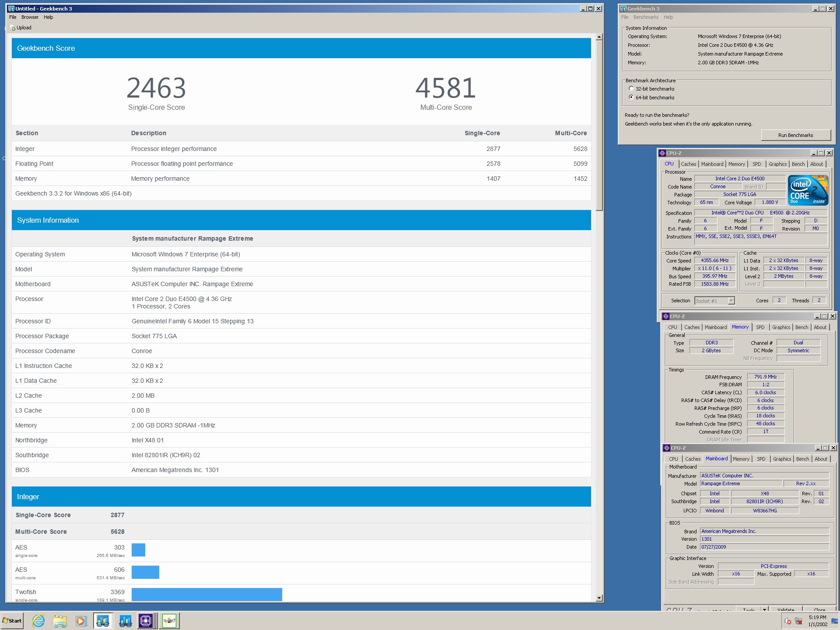Click the Processor Codename value Conroe
Viewport: 840px width, 630px height.
pyautogui.click(x=142, y=351)
